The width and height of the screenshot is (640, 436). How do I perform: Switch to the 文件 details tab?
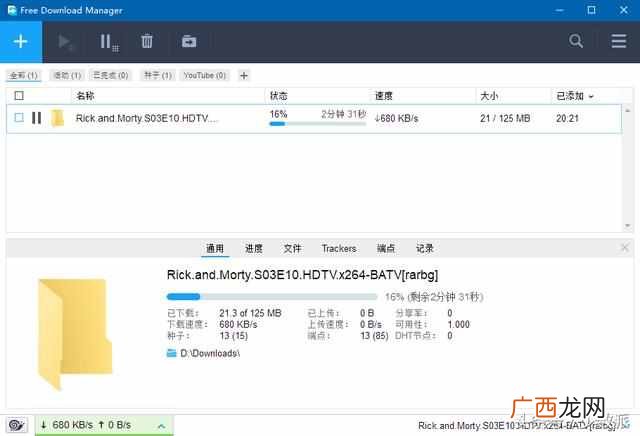click(292, 248)
